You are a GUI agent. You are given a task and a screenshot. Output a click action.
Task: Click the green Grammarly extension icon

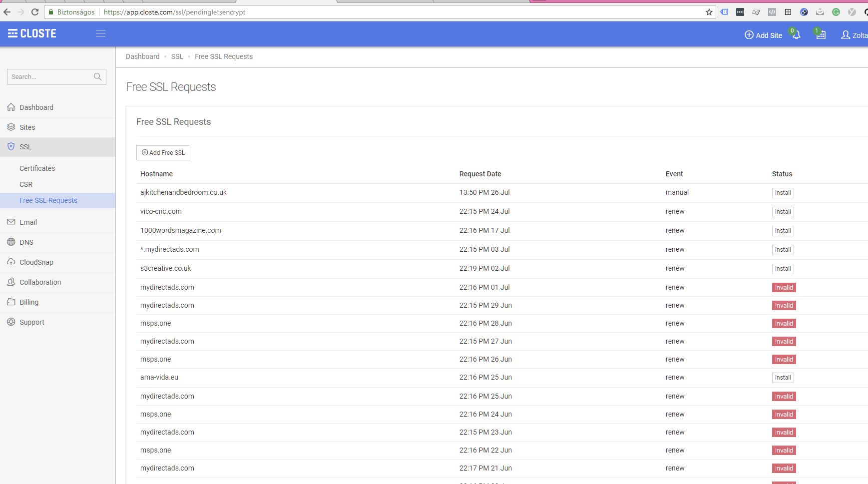click(x=836, y=12)
